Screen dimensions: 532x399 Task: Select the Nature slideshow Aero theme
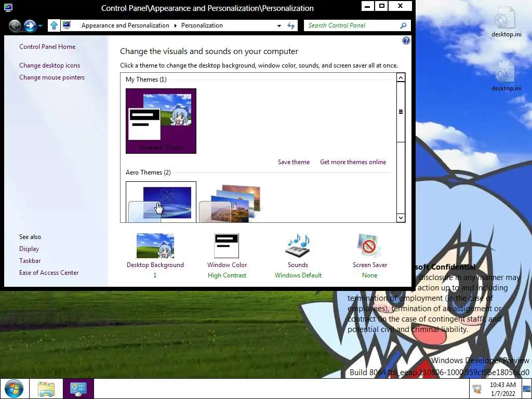231,203
